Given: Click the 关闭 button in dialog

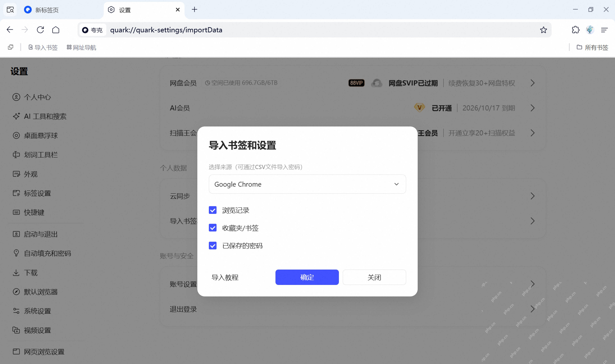Looking at the screenshot, I should tap(374, 277).
